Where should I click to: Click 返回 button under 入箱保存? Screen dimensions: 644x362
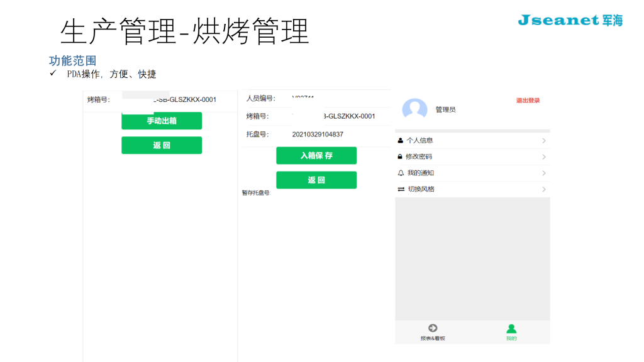pyautogui.click(x=316, y=180)
